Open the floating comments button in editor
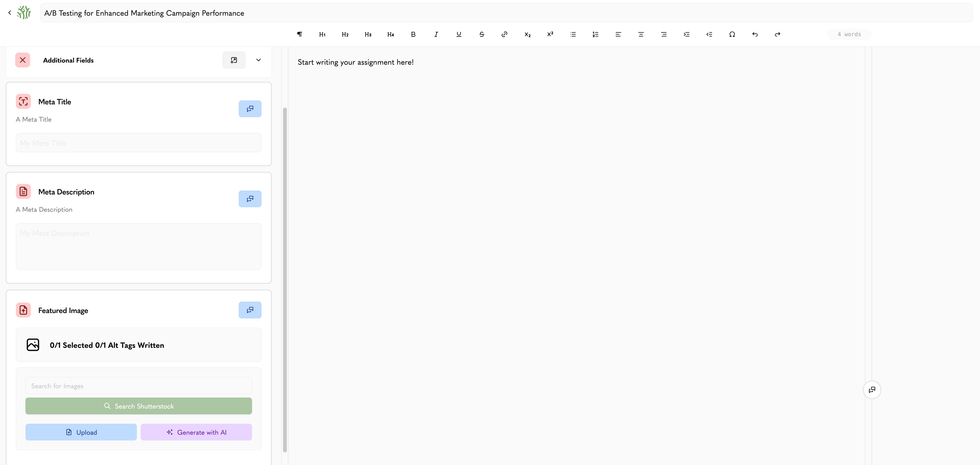Screen dimensions: 980x465 click(x=872, y=390)
